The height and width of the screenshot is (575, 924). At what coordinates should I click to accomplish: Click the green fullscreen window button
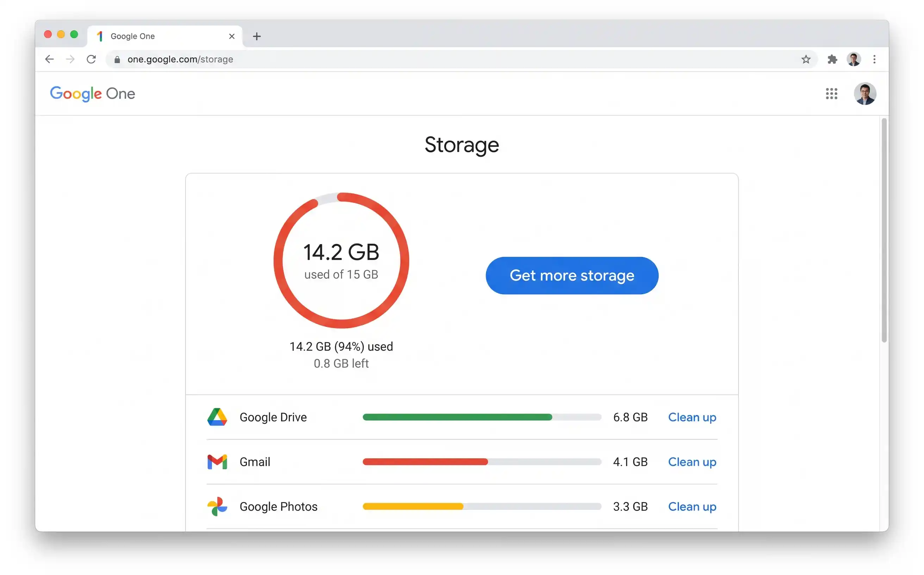(x=74, y=34)
